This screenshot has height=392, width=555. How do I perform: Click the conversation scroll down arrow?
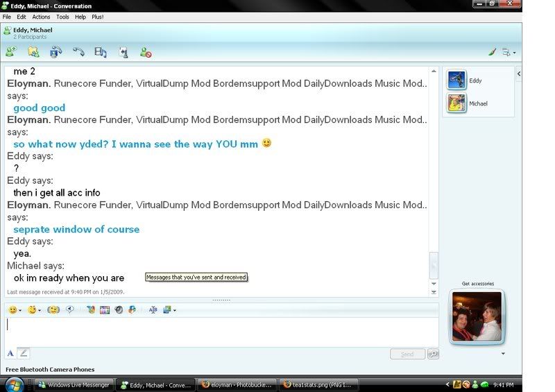[434, 284]
